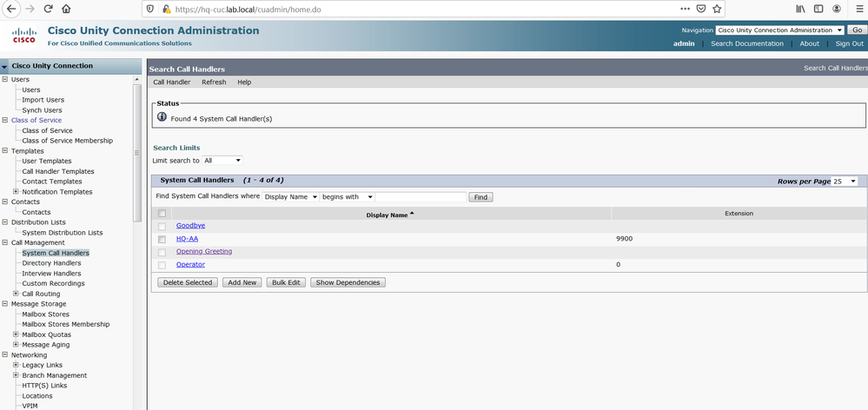The width and height of the screenshot is (868, 410).
Task: Click Show Dependencies button
Action: 348,282
